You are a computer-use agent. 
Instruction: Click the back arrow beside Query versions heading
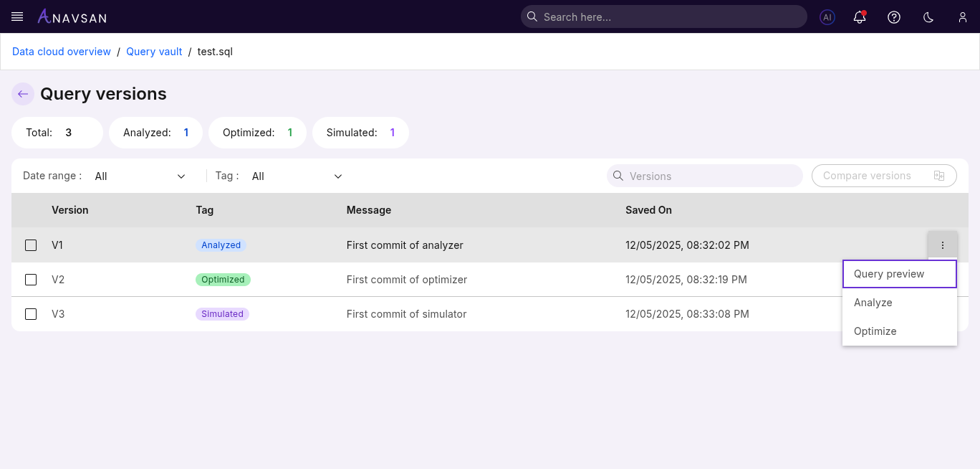click(x=22, y=94)
